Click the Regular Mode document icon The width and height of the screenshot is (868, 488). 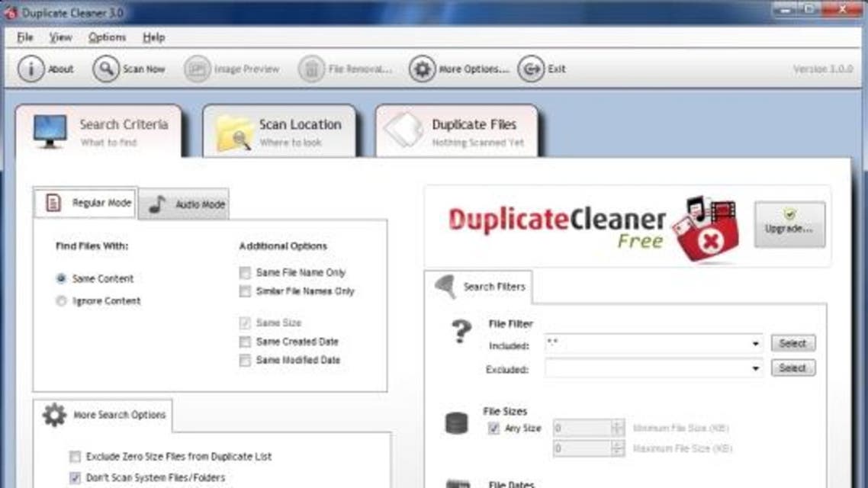click(x=53, y=203)
